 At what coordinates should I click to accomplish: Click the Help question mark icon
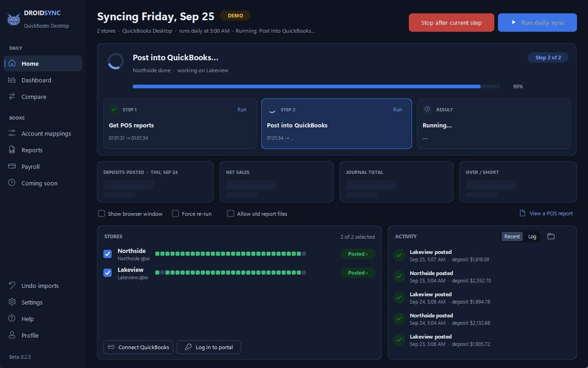12,319
